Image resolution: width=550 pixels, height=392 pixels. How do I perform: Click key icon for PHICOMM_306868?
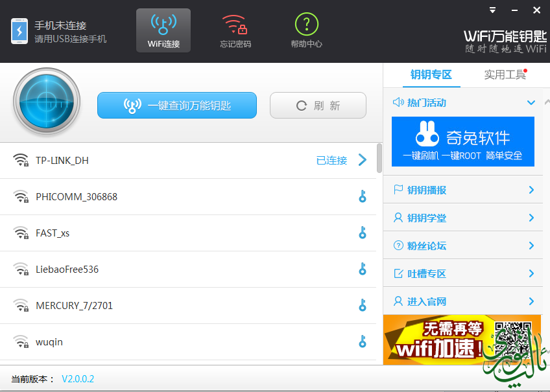(363, 196)
